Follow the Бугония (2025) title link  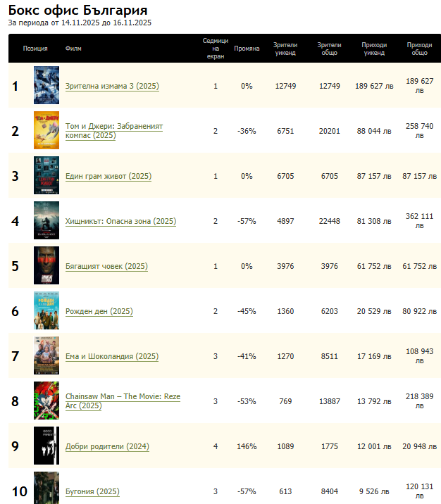click(x=92, y=492)
